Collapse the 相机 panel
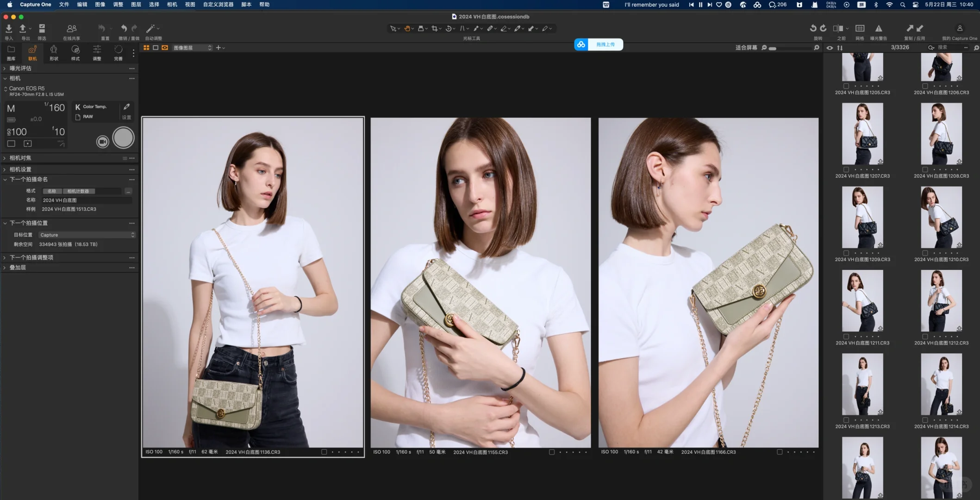 click(x=5, y=78)
